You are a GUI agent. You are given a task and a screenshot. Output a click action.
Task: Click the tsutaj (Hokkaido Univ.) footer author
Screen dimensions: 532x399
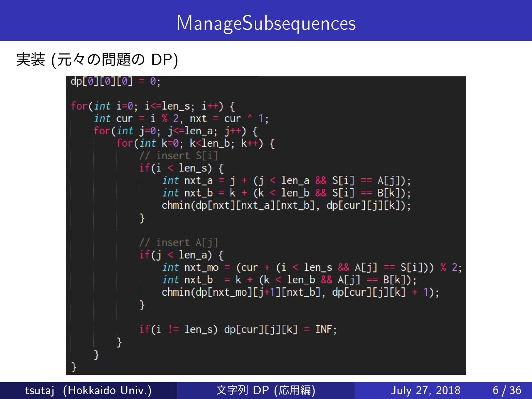88,390
